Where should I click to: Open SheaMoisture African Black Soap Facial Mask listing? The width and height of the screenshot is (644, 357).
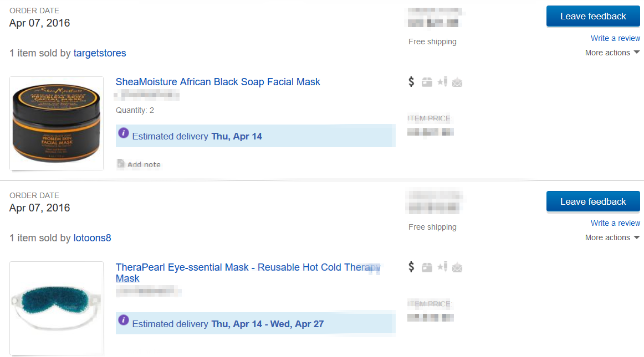tap(218, 82)
